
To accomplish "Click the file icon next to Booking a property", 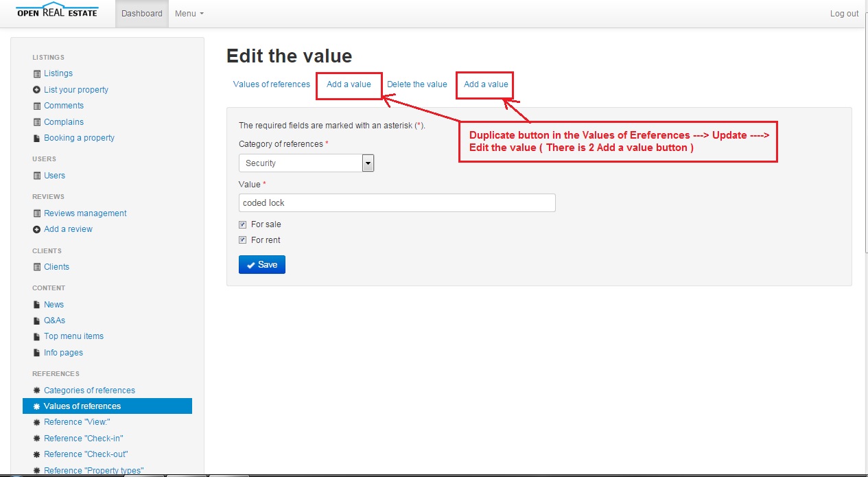I will (37, 138).
